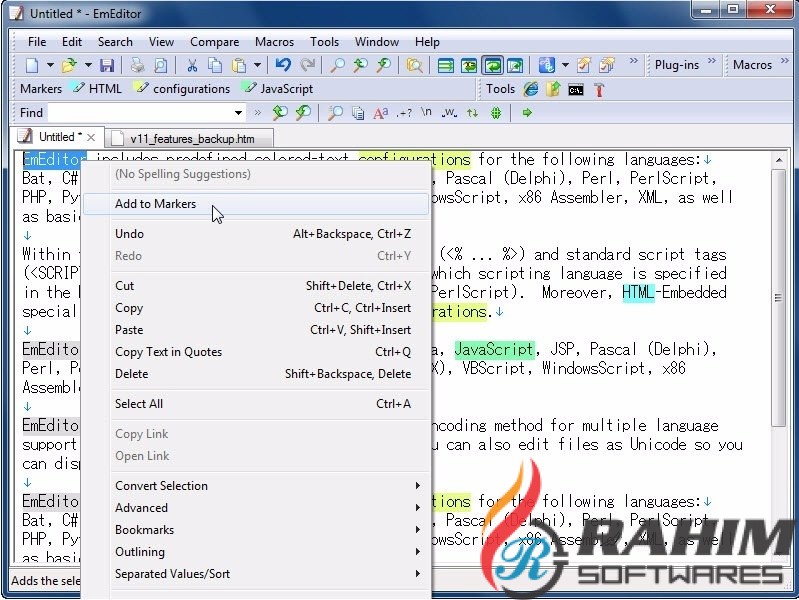Image resolution: width=799 pixels, height=600 pixels.
Task: Toggle the green up-down arrows Find option
Action: (472, 113)
